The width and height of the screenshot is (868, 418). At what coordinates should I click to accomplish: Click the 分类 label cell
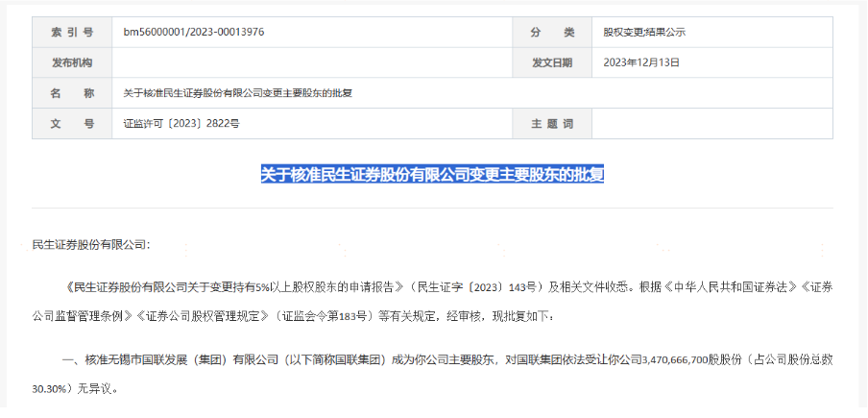552,32
